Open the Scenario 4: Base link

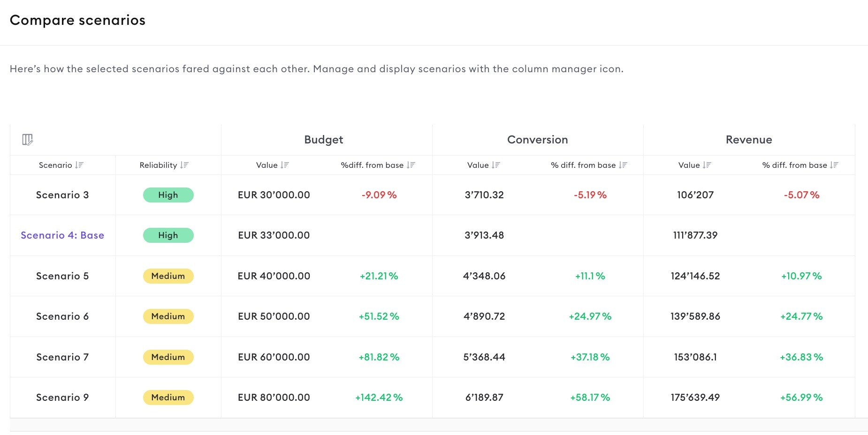coord(62,235)
